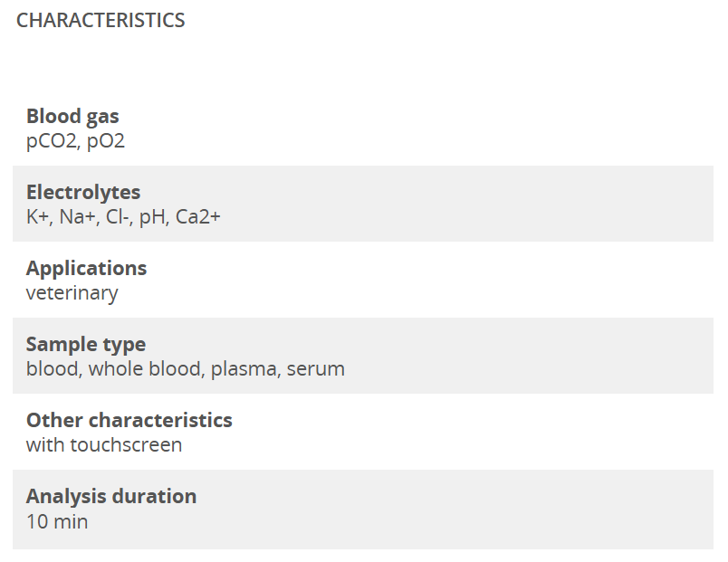Image resolution: width=728 pixels, height=562 pixels.
Task: Click the 10 min value
Action: 57,521
